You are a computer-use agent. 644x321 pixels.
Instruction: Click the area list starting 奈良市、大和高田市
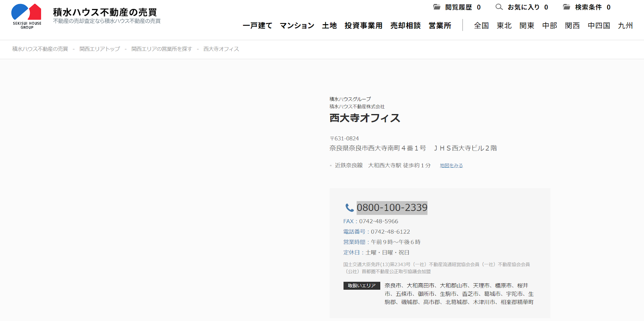coord(459,294)
